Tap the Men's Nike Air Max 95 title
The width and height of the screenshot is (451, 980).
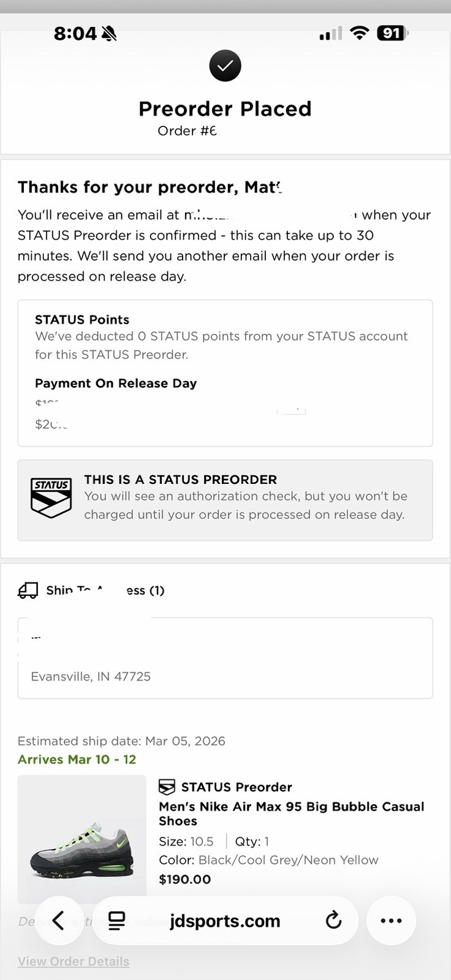click(291, 813)
